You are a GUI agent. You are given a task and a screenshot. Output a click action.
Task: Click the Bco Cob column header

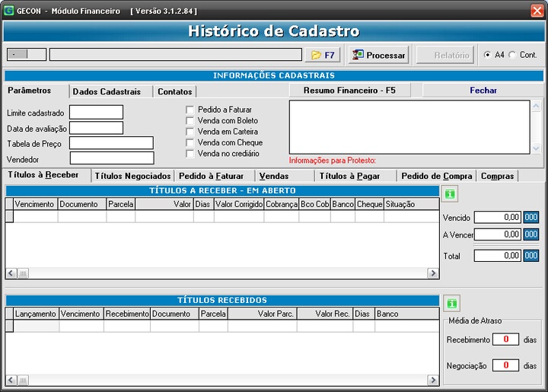pyautogui.click(x=314, y=204)
